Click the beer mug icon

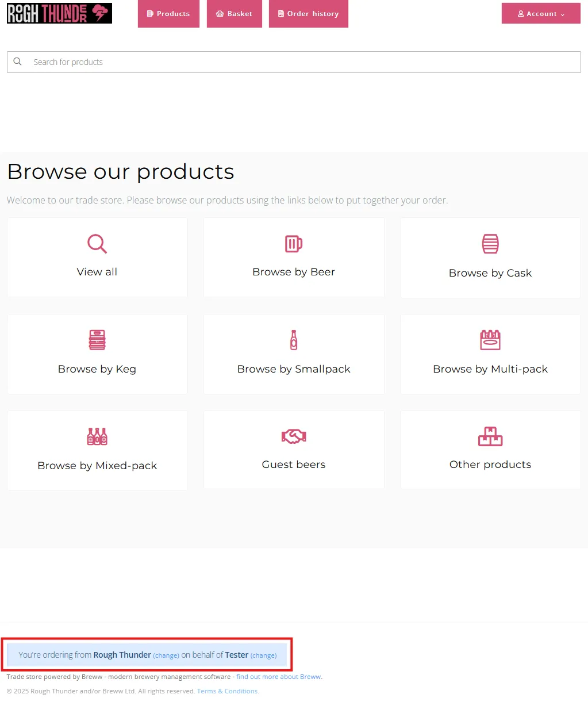[x=294, y=244]
